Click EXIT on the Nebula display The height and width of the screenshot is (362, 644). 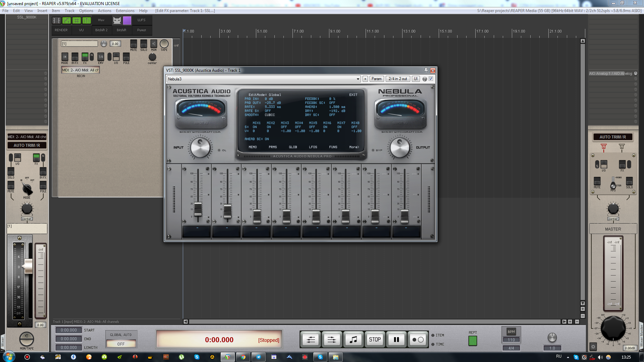pos(353,95)
